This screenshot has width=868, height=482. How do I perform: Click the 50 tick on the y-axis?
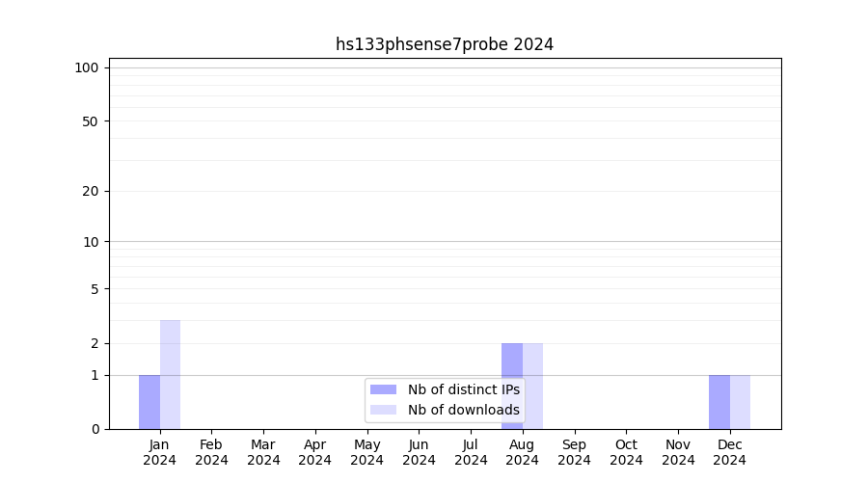91,121
